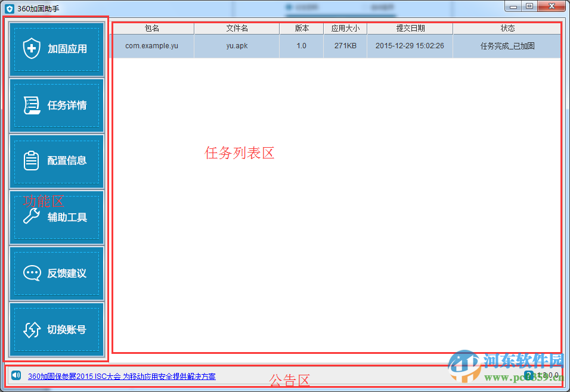
Task: Sort by the 应用大小 column header
Action: point(345,29)
